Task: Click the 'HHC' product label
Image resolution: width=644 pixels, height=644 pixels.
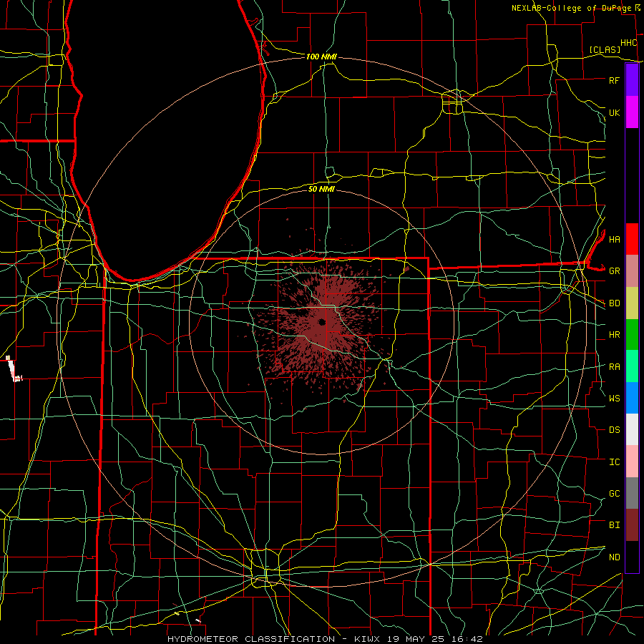Action: 628,43
